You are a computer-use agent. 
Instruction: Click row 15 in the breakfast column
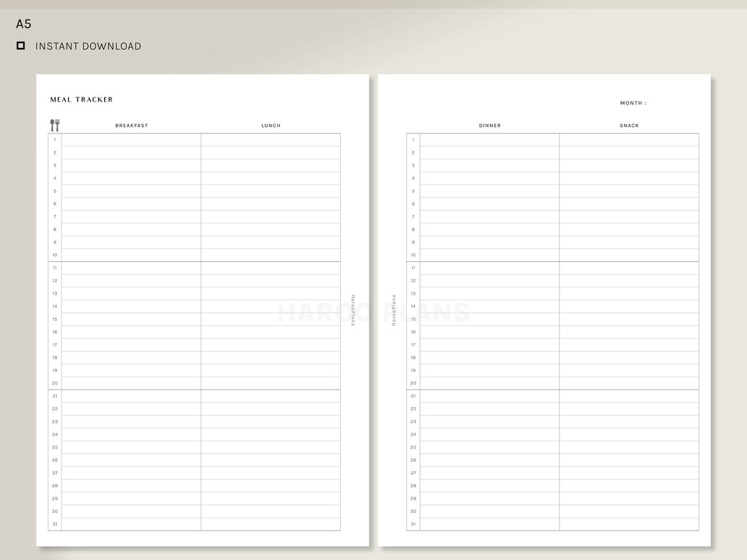click(128, 319)
